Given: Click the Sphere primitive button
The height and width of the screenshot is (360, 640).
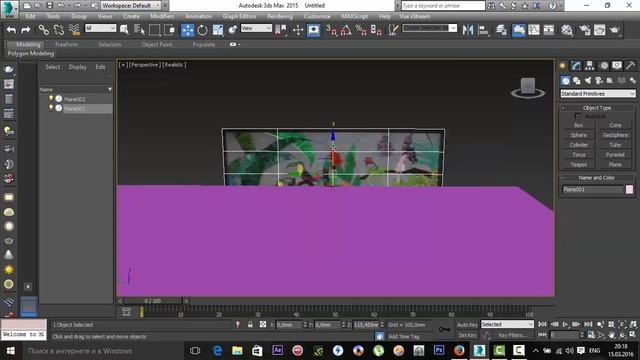Looking at the screenshot, I should coord(578,135).
